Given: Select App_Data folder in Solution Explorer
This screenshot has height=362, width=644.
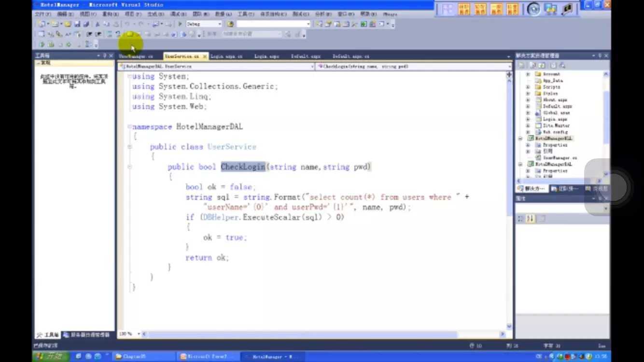Looking at the screenshot, I should (x=552, y=81).
